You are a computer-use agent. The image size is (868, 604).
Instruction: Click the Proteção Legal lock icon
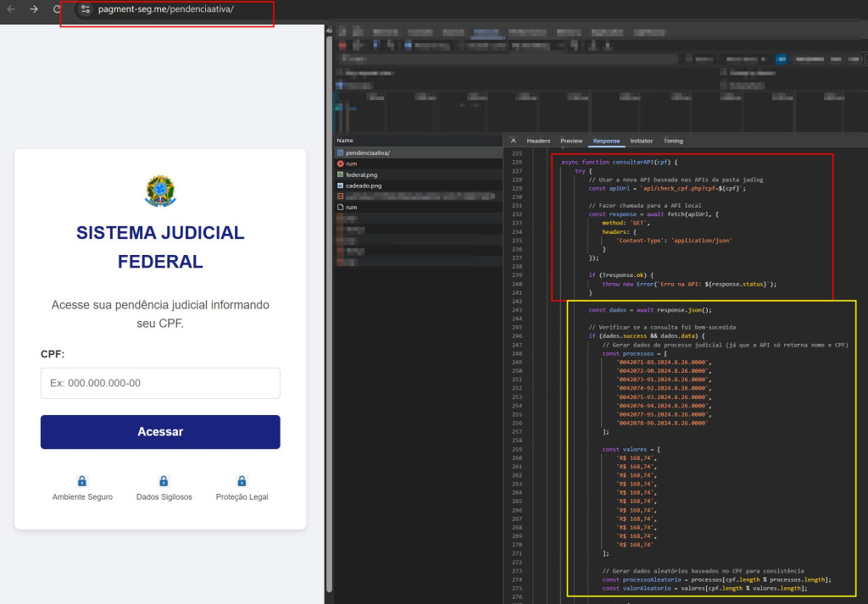(242, 481)
